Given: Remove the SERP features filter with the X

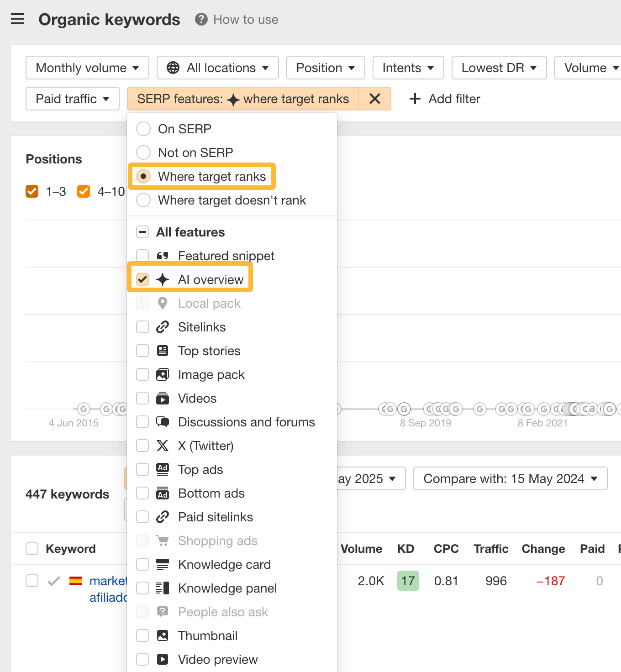Looking at the screenshot, I should pos(375,99).
